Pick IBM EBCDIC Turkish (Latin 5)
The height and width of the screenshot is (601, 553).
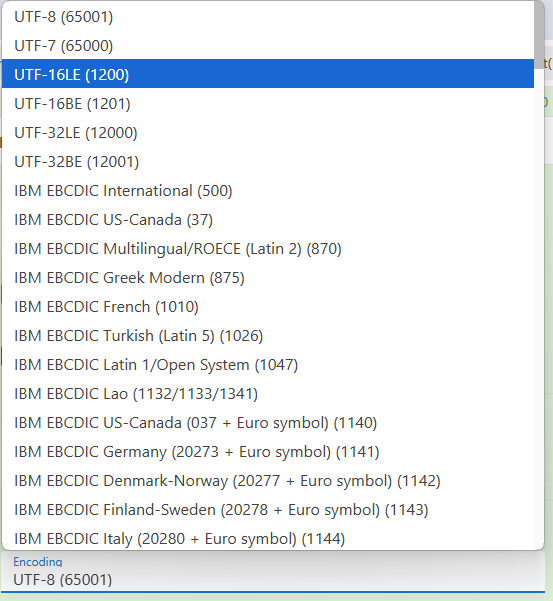pos(268,336)
